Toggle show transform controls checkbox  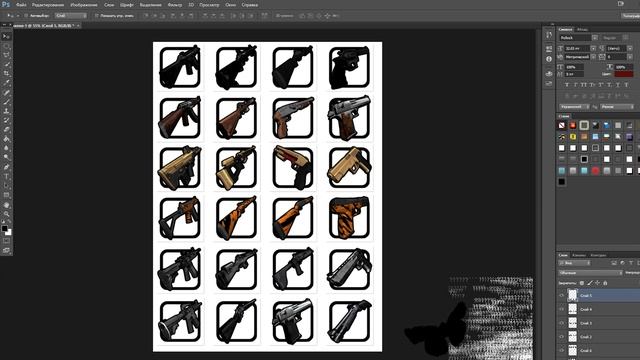click(x=97, y=16)
